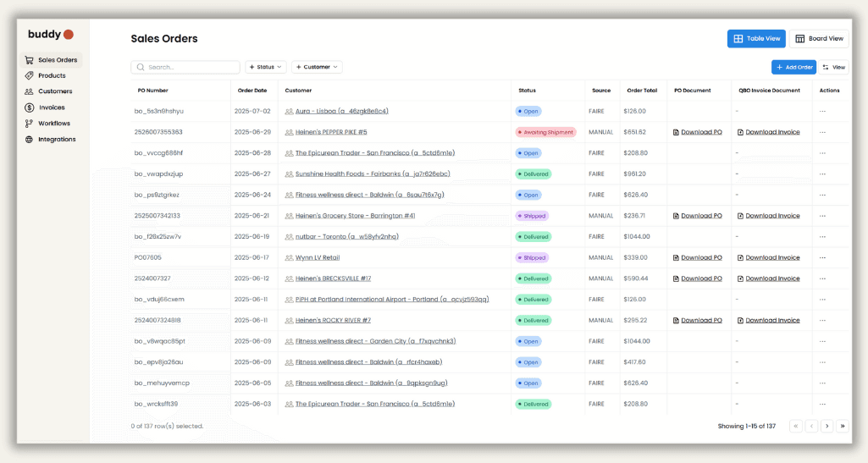Download PO for Heinen's Grocery Store Barrington

(698, 216)
